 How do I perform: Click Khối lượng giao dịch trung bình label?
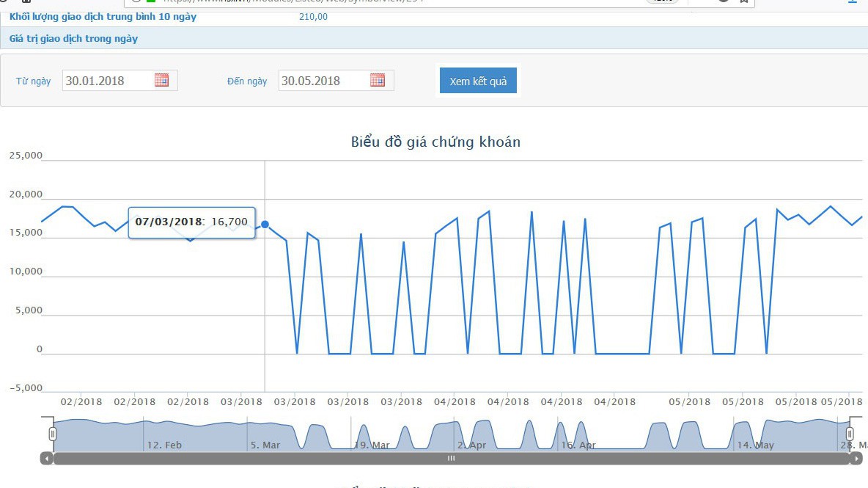tap(103, 16)
